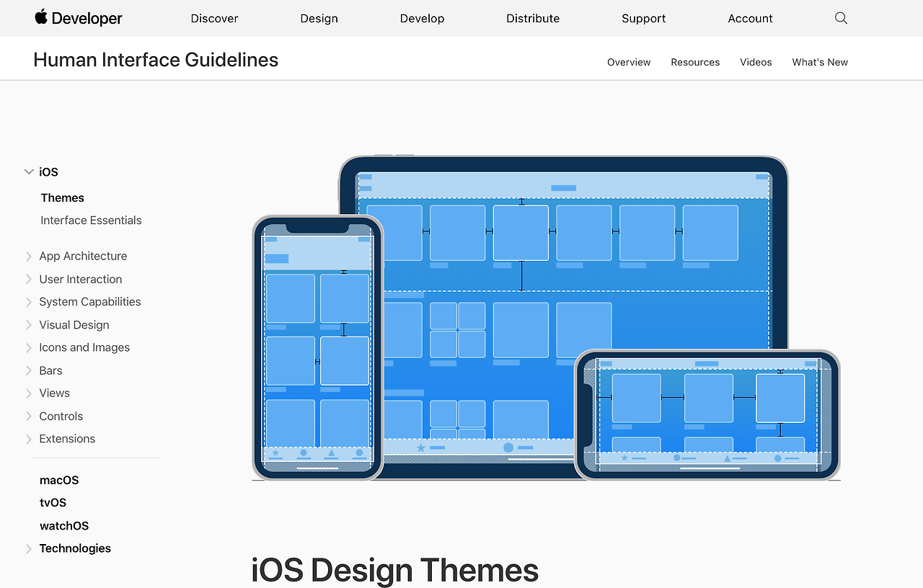The image size is (923, 588).
Task: Expand the Controls chevron
Action: point(29,416)
